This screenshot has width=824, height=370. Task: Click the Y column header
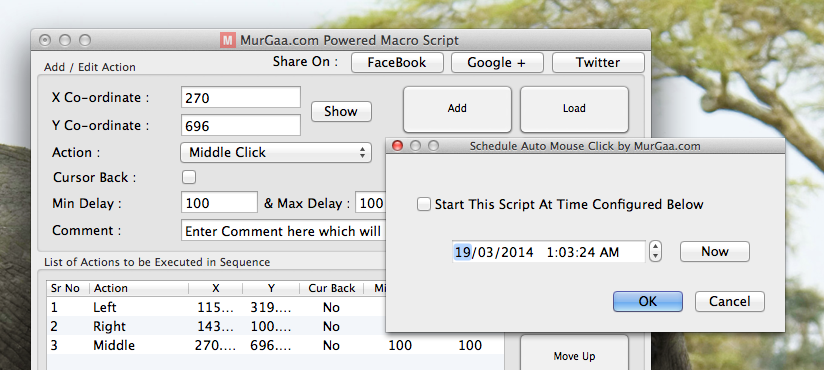[x=271, y=288]
